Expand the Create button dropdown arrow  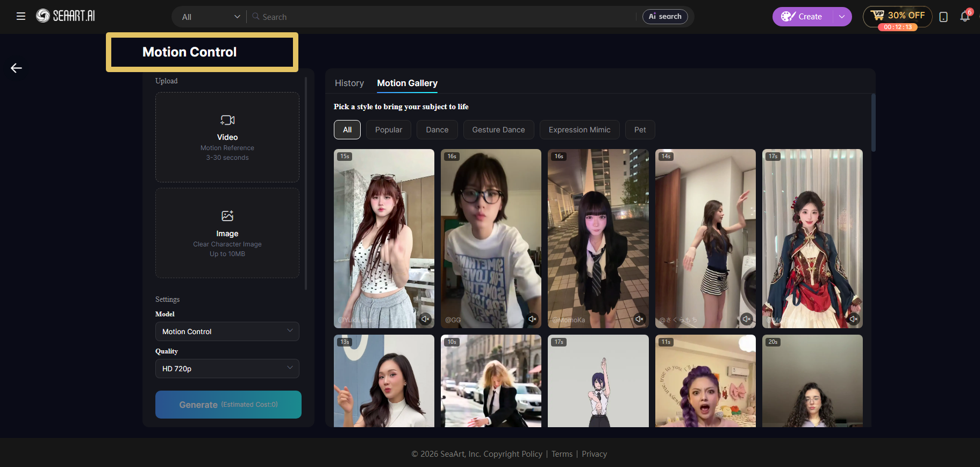(x=842, y=17)
